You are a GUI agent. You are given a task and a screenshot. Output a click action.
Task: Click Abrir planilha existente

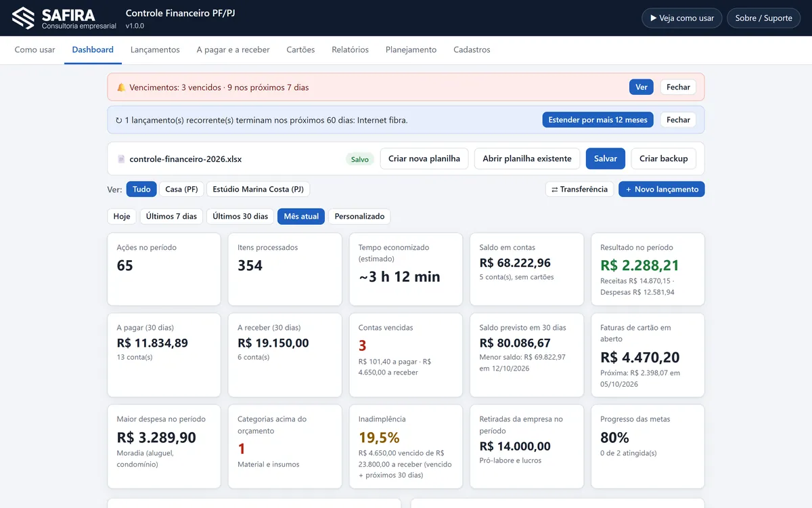(527, 158)
